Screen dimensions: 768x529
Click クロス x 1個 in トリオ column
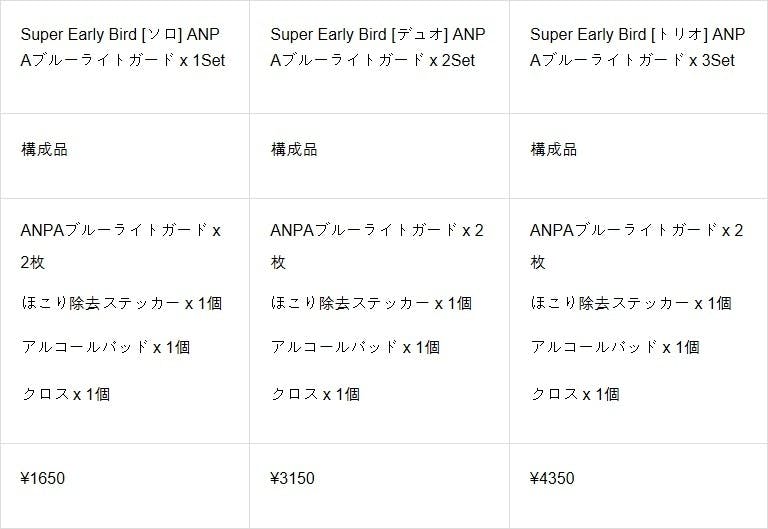575,394
